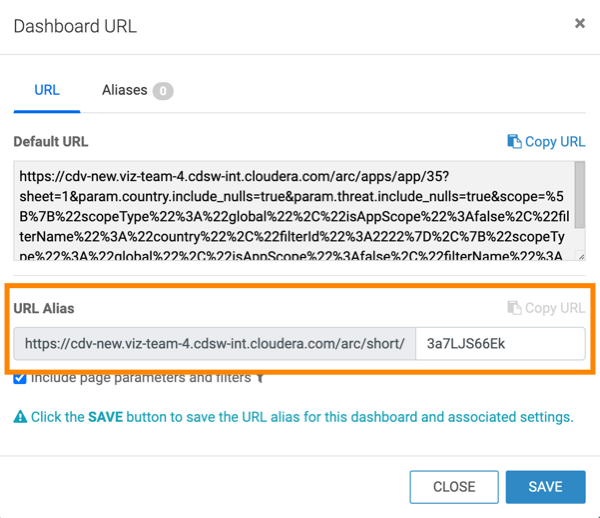
Task: Close the Dashboard URL dialog with X
Action: [x=579, y=23]
